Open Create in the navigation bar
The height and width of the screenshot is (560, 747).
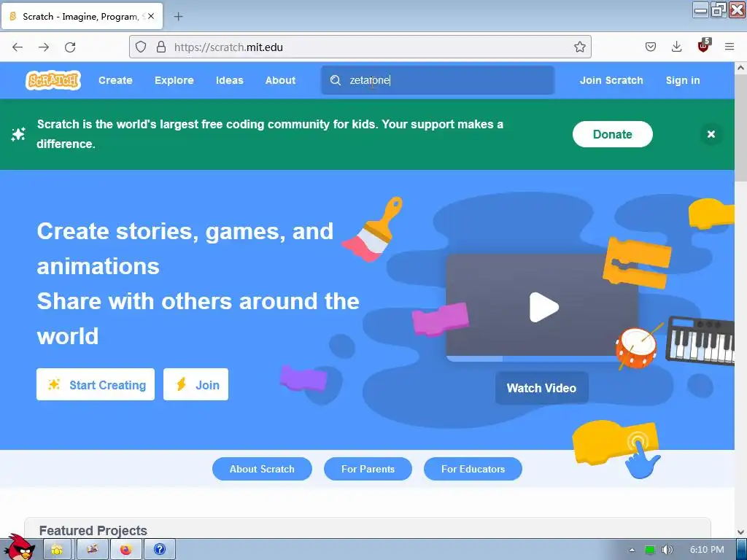(115, 80)
